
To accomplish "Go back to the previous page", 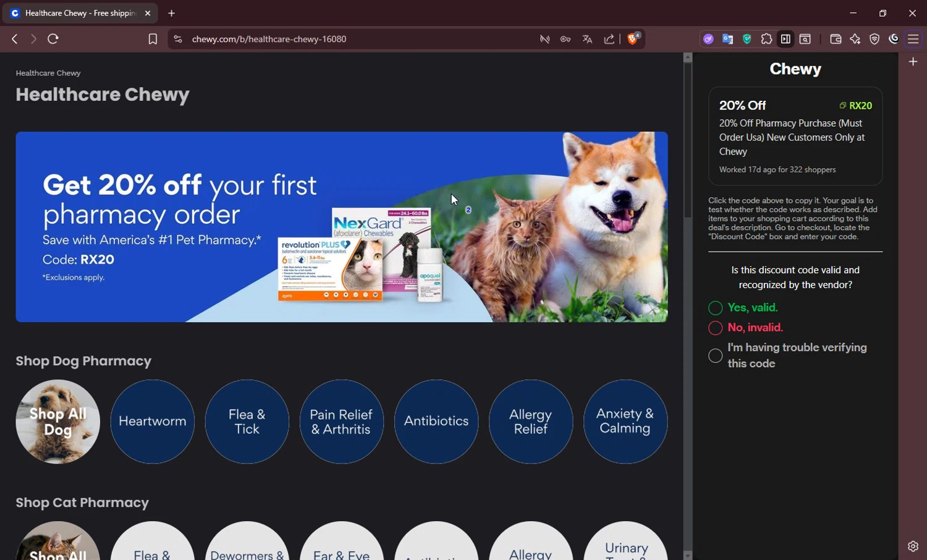I will click(14, 39).
